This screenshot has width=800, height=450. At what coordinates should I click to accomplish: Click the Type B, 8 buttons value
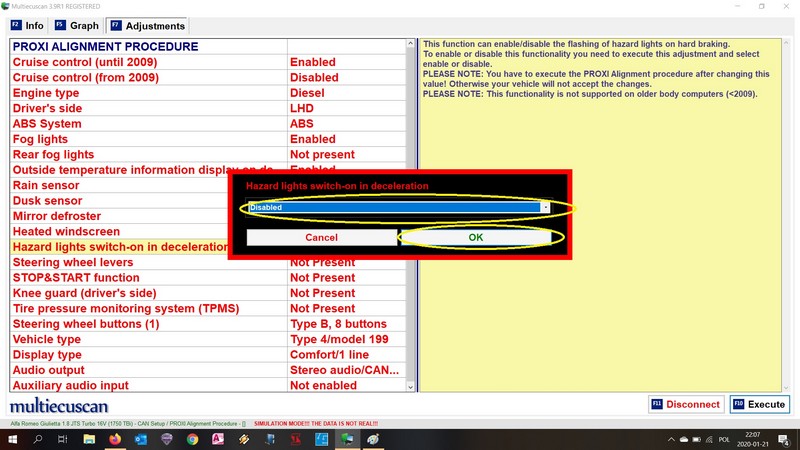(x=338, y=324)
